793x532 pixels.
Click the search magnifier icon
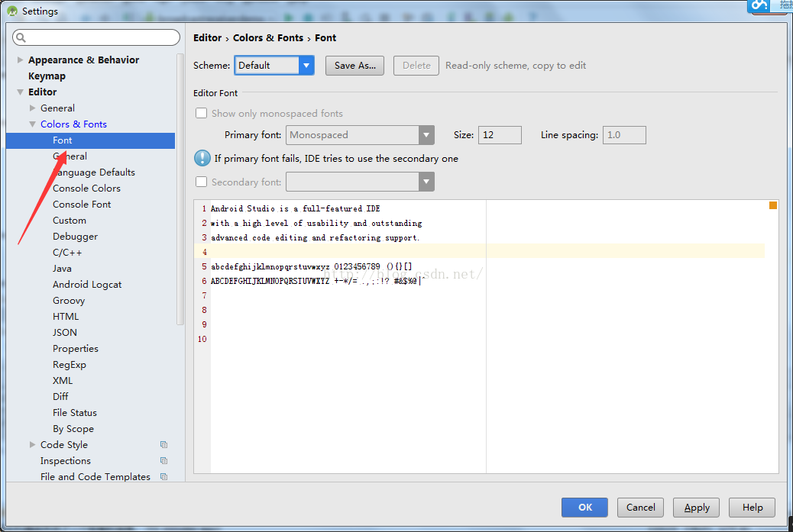pyautogui.click(x=21, y=37)
